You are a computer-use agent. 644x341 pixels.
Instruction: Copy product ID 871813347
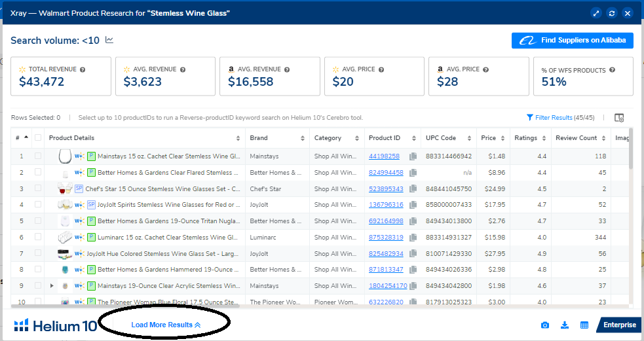413,270
